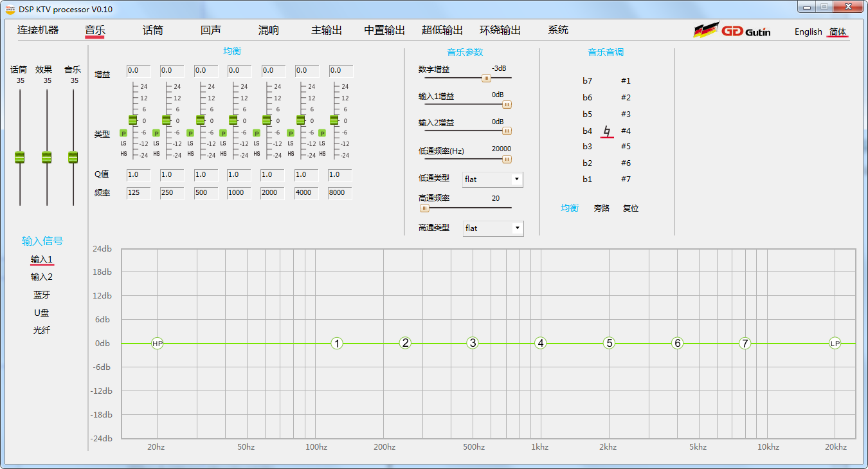Select 光纤 input signal
Screen dimensions: 868x469
42,331
